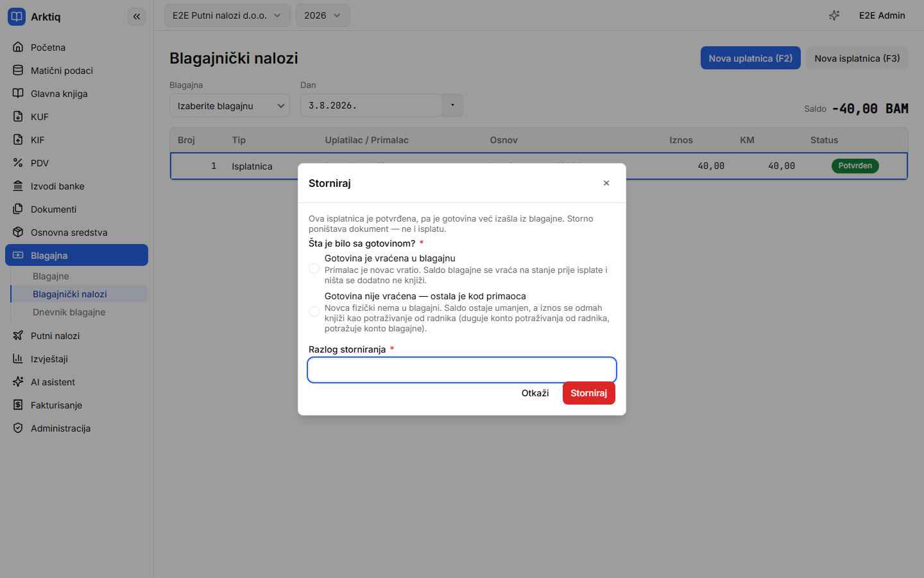Go to Fakturisanje menu item
924x578 pixels.
click(x=76, y=405)
